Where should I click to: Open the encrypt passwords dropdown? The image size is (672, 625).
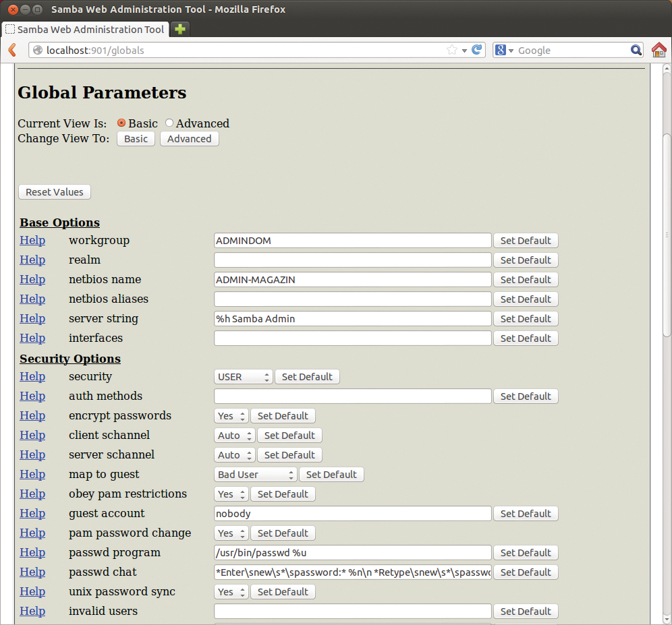pyautogui.click(x=231, y=416)
